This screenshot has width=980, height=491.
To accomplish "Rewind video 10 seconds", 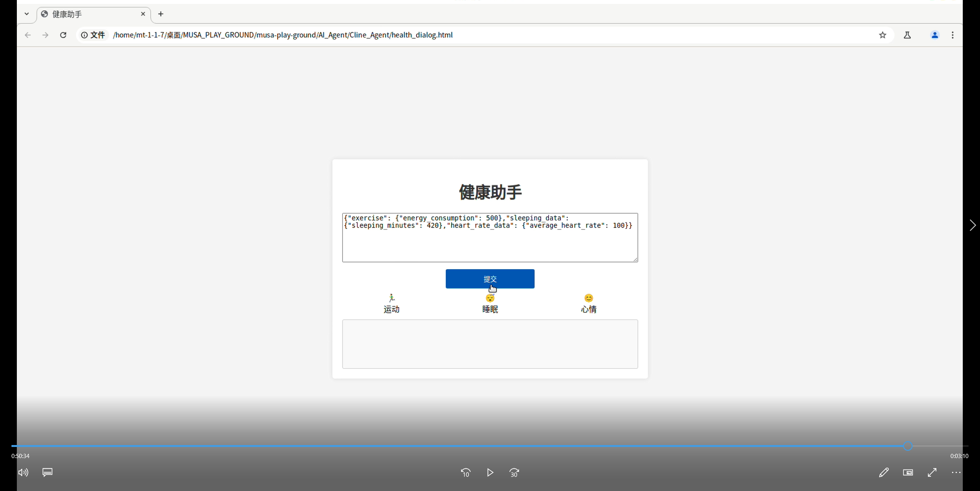I will (465, 473).
